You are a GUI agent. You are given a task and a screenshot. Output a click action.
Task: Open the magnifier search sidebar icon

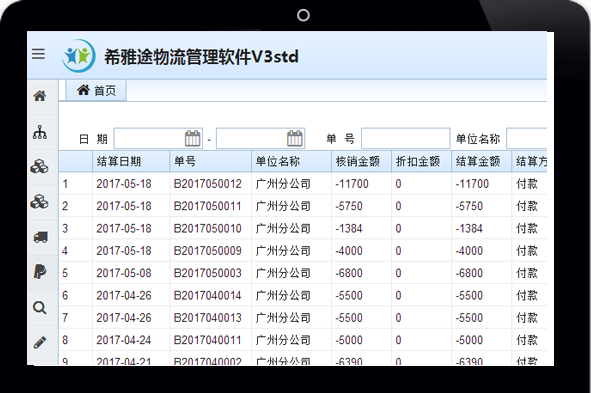(x=40, y=308)
